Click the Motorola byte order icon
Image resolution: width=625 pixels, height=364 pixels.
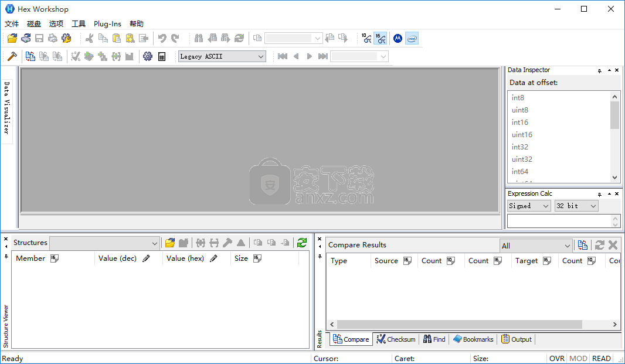coord(398,38)
